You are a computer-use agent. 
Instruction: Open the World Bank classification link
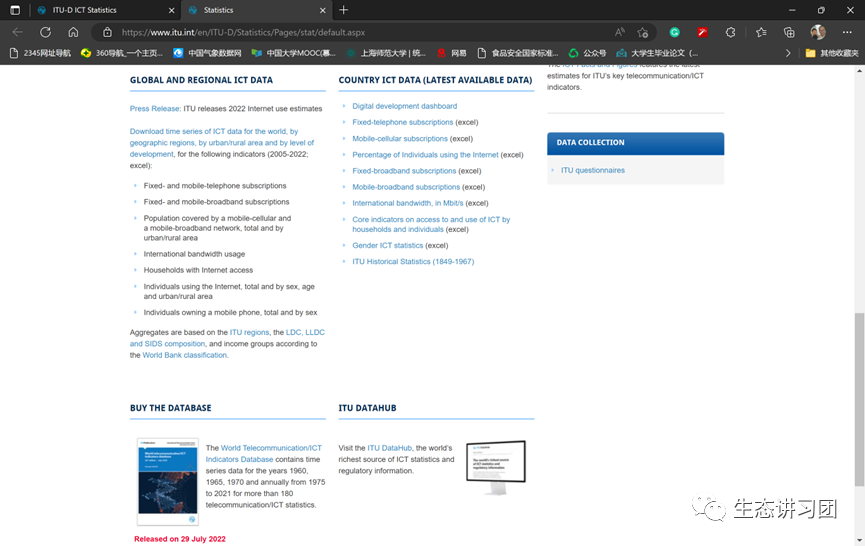tap(184, 355)
